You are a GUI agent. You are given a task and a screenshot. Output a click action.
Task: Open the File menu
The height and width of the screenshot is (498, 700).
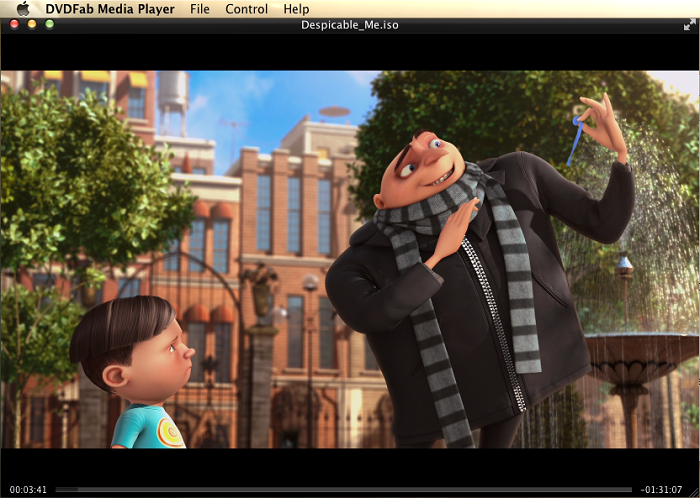click(x=200, y=9)
